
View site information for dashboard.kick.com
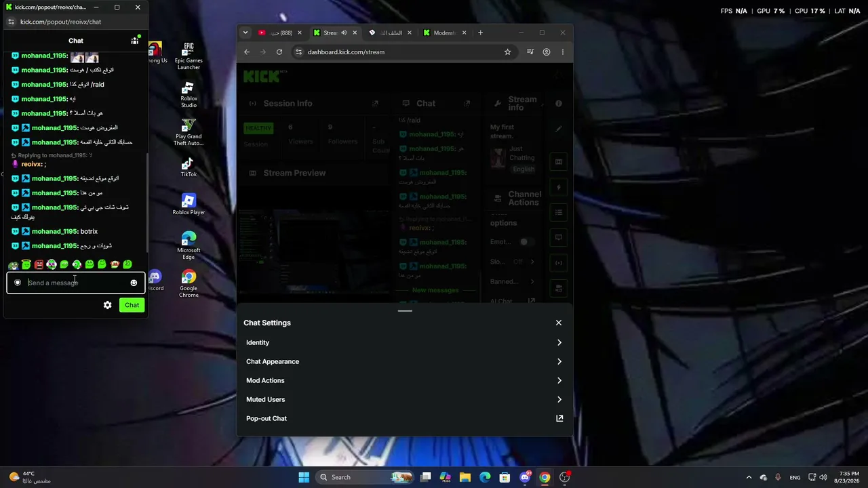pos(298,52)
